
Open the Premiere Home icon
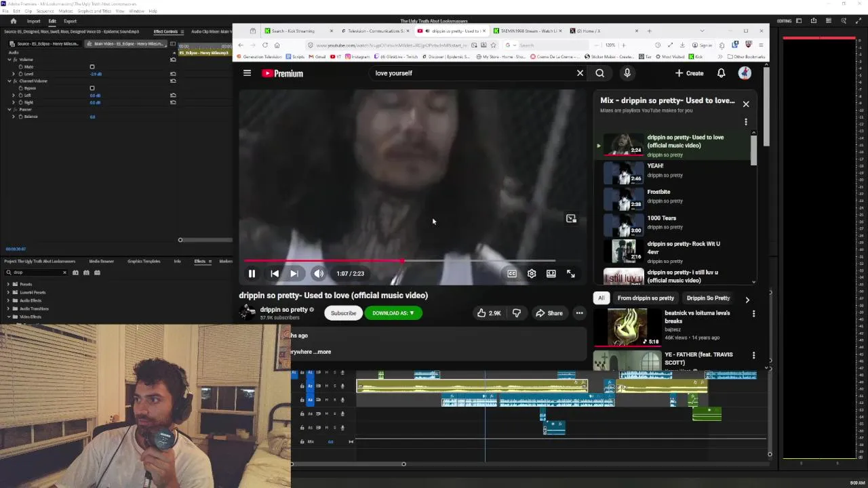(x=13, y=21)
